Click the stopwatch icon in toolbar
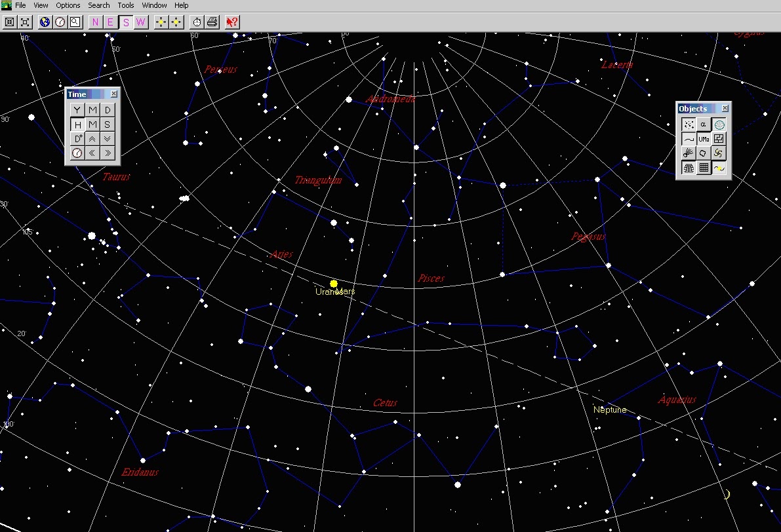Screen dimensions: 781x532 [197, 22]
